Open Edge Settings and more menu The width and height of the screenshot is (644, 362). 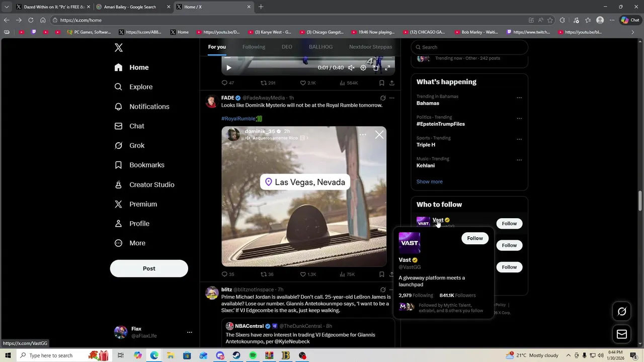coord(612,20)
